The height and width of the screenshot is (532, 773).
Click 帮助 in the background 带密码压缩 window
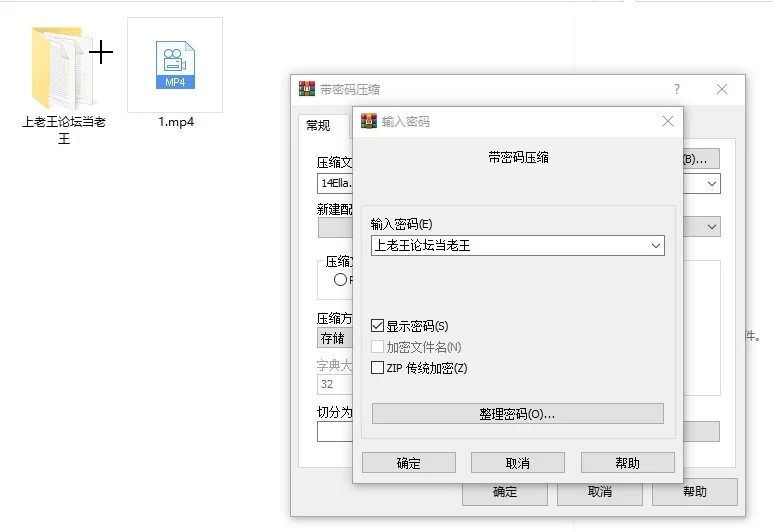point(695,492)
